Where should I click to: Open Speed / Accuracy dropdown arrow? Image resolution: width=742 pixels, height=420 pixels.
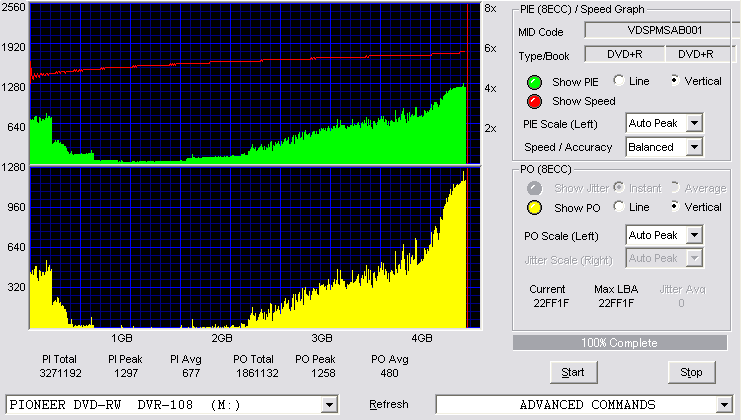coord(694,147)
